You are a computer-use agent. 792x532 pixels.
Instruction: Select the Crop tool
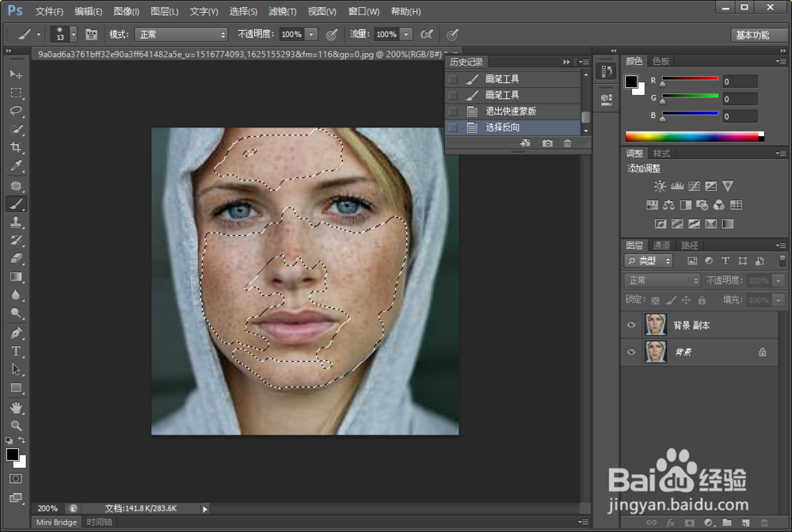pyautogui.click(x=16, y=148)
